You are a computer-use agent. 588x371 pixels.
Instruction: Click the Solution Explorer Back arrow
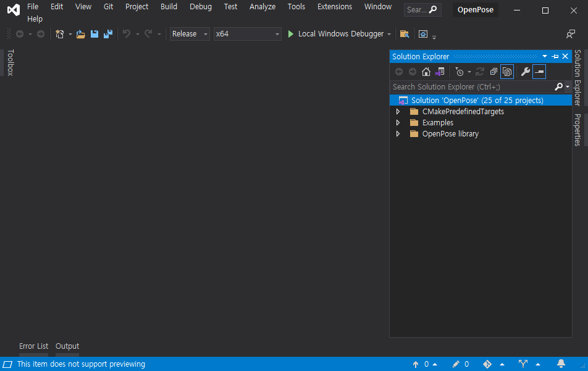399,72
